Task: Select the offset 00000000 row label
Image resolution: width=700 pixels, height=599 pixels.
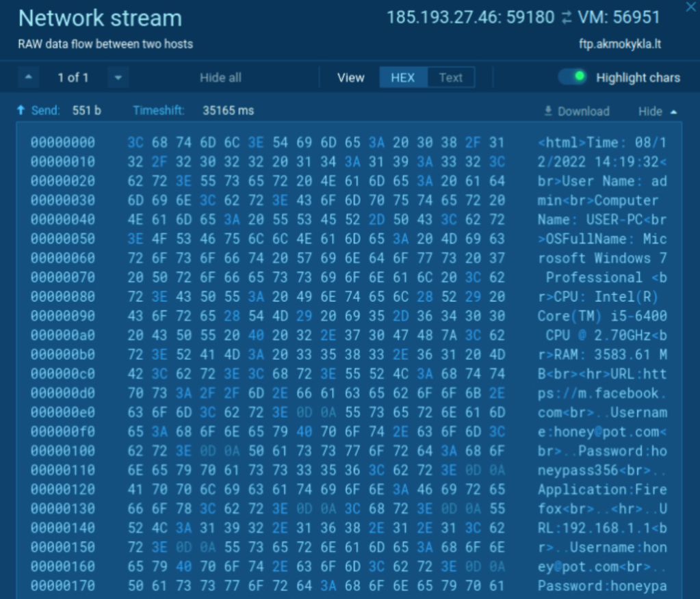Action: click(x=63, y=142)
